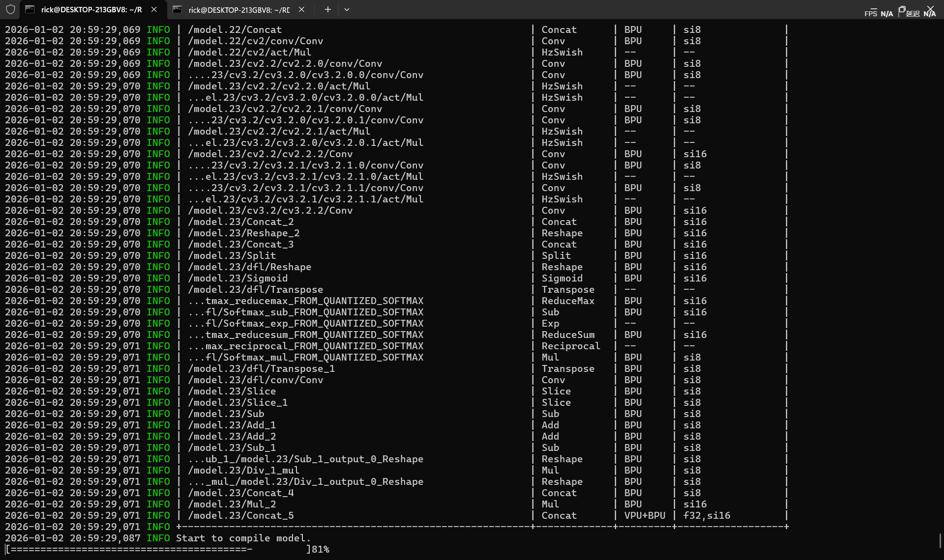Click the 'Start to compile model.' log line
944x560 pixels.
coord(243,538)
